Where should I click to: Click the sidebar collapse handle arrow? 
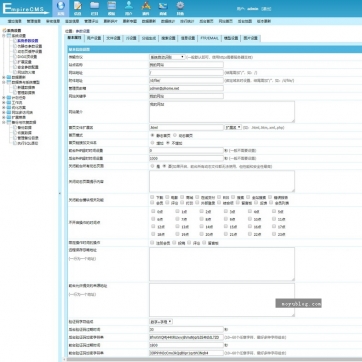click(x=60, y=193)
